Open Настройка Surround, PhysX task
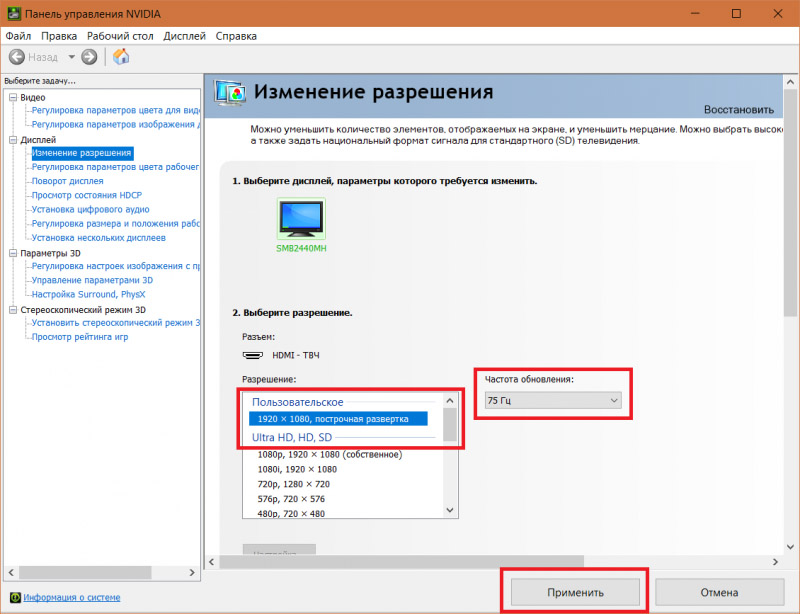Image resolution: width=800 pixels, height=614 pixels. point(88,294)
